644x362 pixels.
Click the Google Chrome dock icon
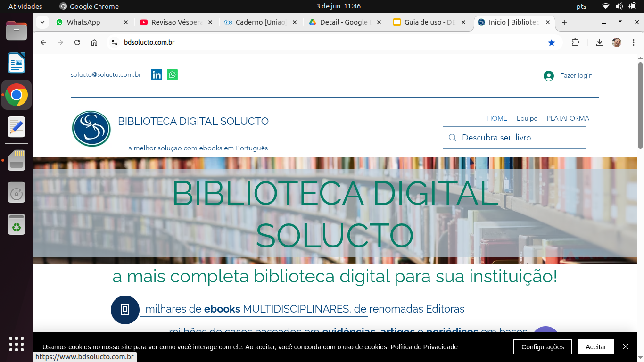tap(17, 95)
